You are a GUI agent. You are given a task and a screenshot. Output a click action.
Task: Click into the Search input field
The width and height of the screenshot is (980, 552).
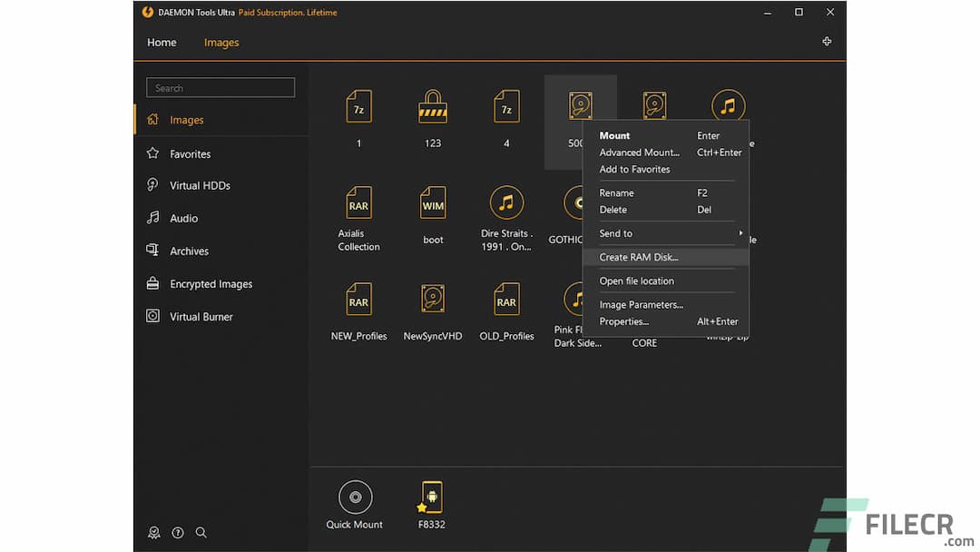pyautogui.click(x=220, y=88)
